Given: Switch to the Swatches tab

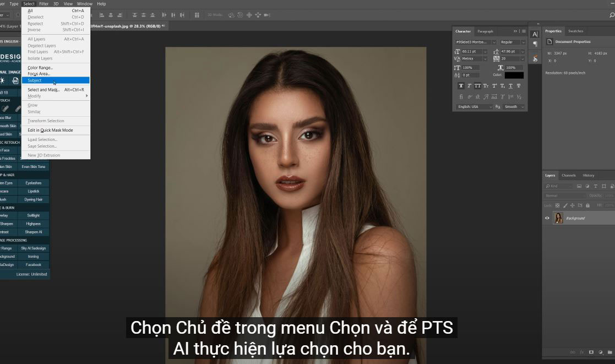Looking at the screenshot, I should [x=575, y=31].
